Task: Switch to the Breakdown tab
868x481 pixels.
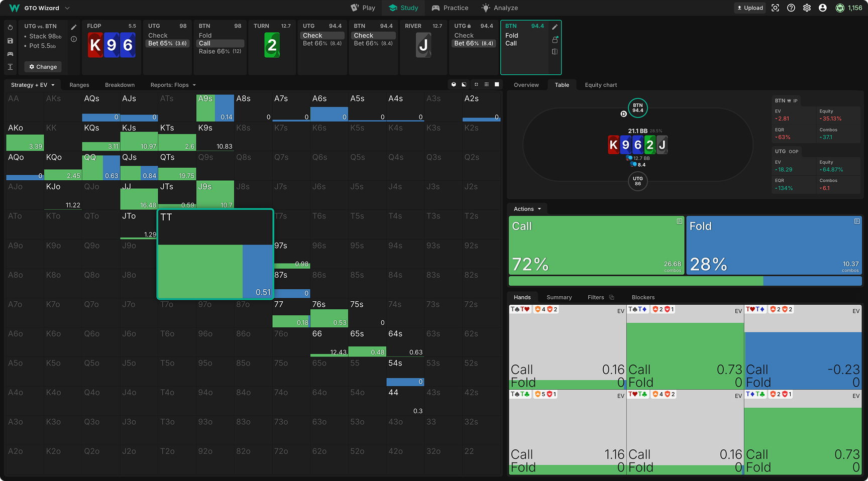Action: [x=120, y=85]
